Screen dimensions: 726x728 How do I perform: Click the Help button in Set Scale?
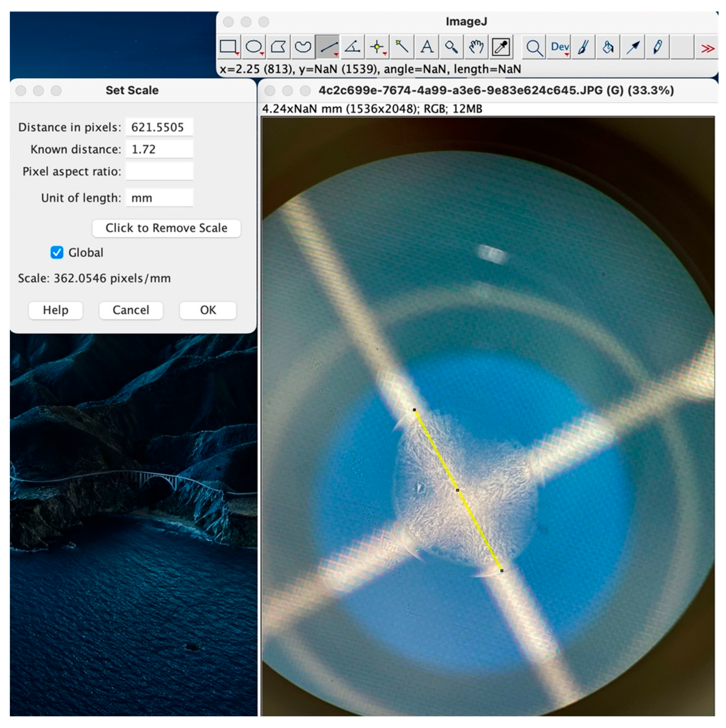[55, 310]
